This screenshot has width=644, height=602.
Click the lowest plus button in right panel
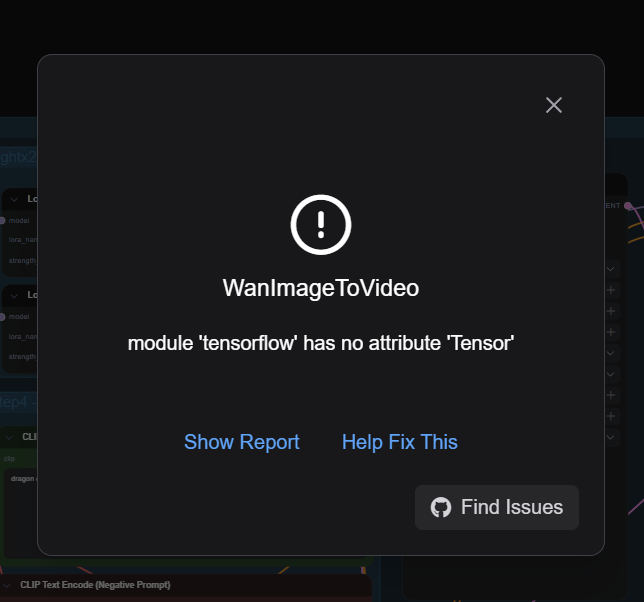(x=611, y=416)
